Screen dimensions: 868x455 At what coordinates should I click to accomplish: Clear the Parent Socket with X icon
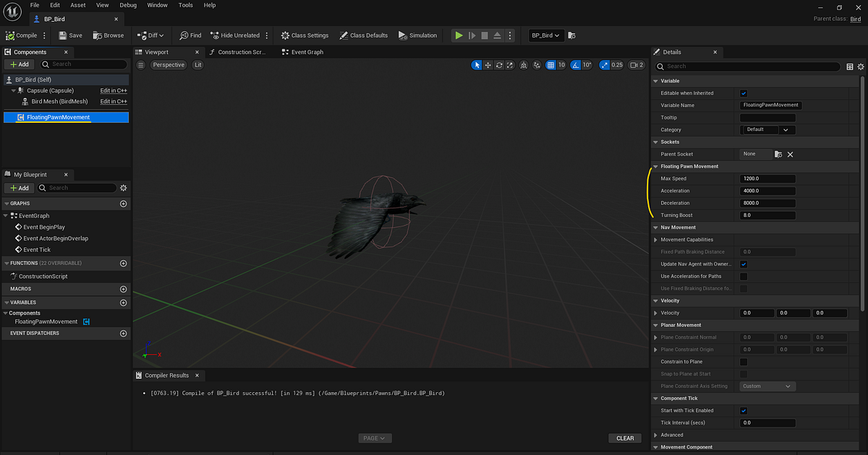click(x=790, y=154)
